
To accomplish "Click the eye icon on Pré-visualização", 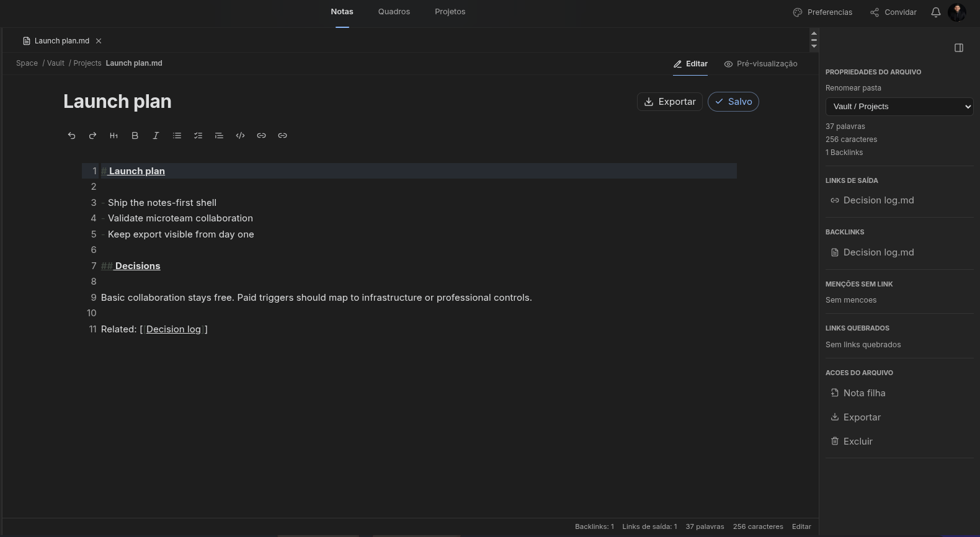I will 728,64.
